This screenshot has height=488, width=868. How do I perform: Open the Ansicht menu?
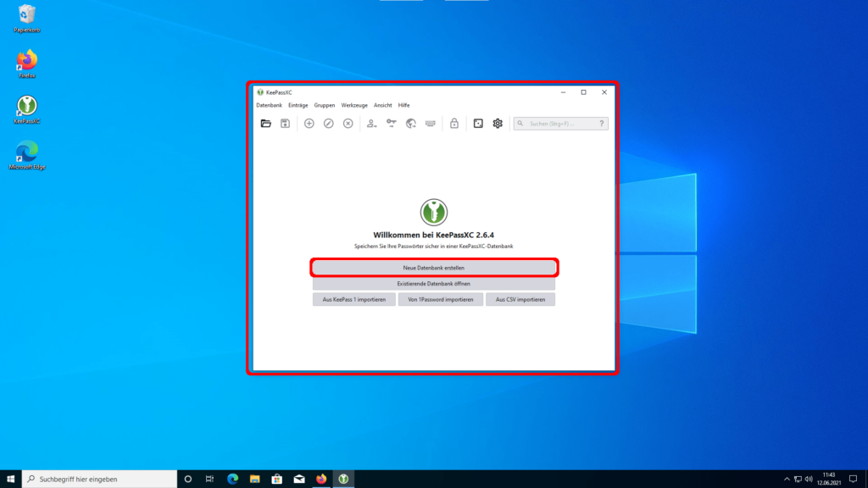coord(382,105)
